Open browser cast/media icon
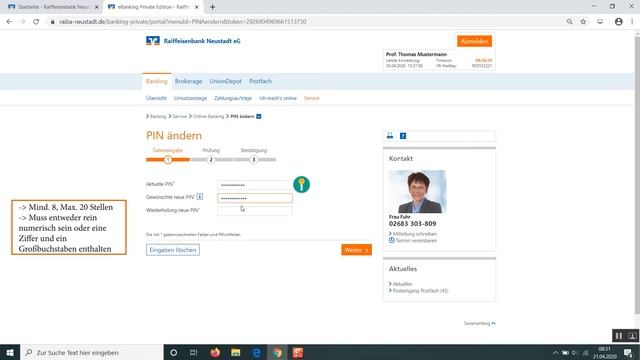 [x=600, y=22]
